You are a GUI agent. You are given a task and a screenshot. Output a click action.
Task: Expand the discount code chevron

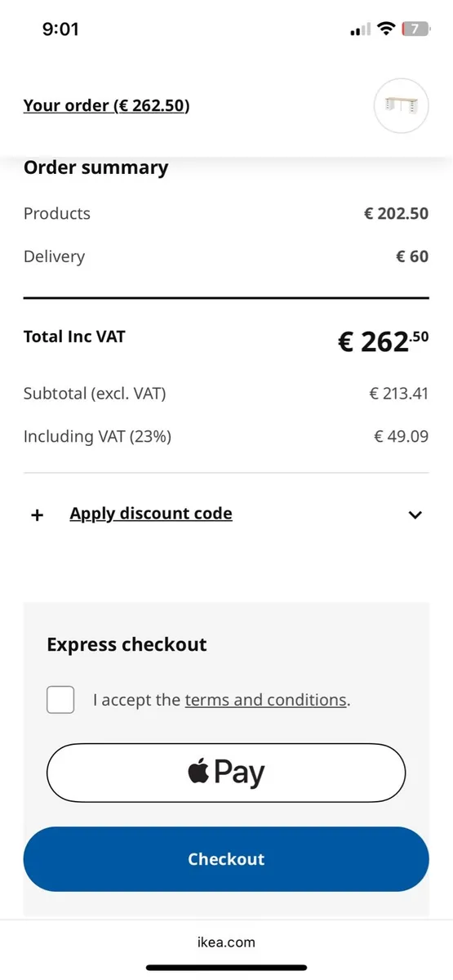[415, 515]
